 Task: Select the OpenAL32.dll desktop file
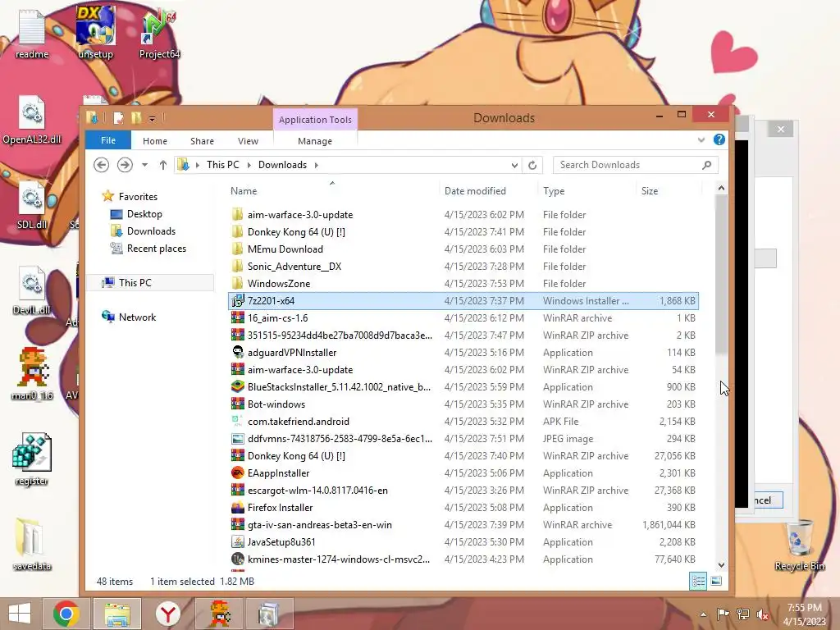[x=32, y=119]
